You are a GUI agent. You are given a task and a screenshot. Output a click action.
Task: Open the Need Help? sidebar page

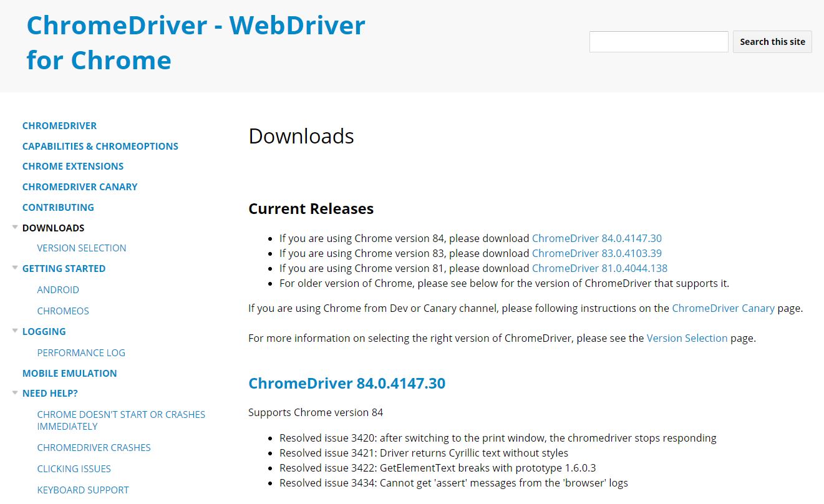click(x=50, y=393)
